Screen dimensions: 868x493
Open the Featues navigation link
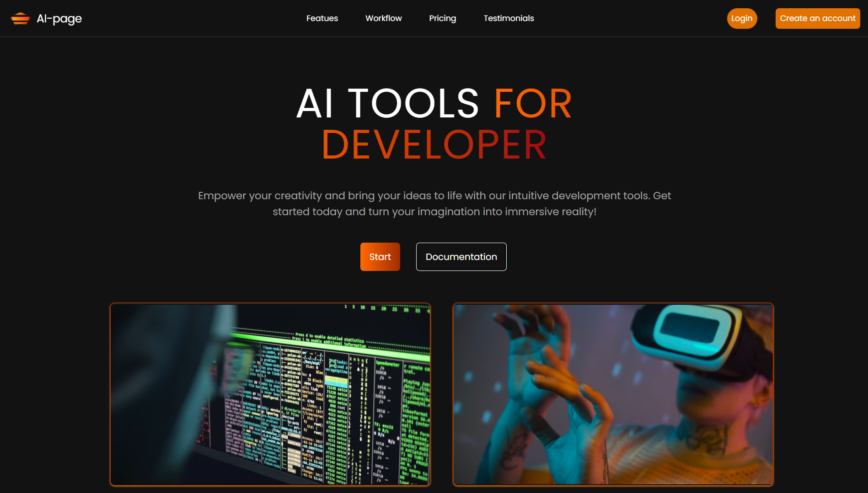click(322, 18)
